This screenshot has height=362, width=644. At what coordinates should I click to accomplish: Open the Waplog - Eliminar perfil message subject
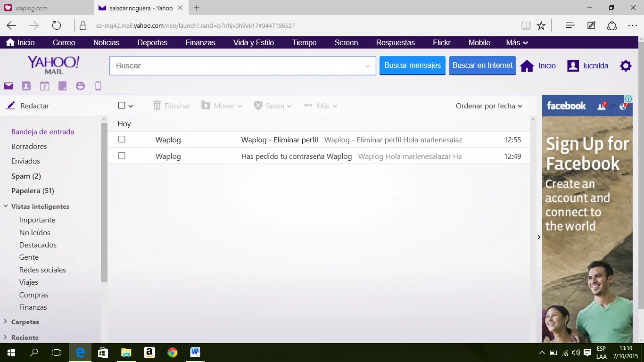pyautogui.click(x=280, y=140)
